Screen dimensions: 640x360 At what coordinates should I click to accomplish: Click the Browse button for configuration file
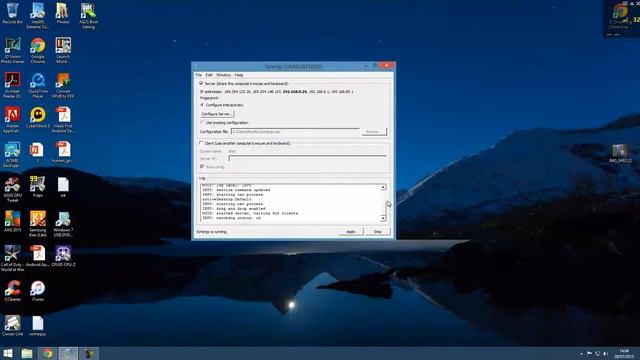click(374, 132)
